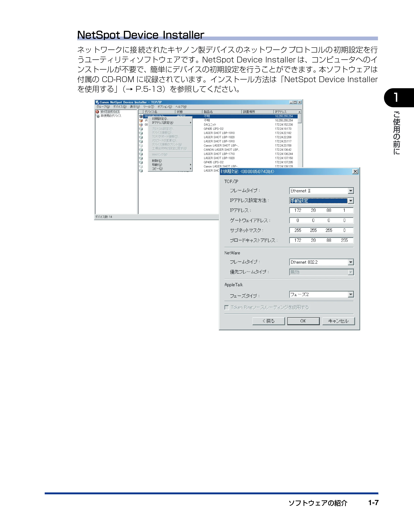Click the first octet 172 of IPアドレス
Viewport: 414px width, 532px height.
pyautogui.click(x=298, y=210)
